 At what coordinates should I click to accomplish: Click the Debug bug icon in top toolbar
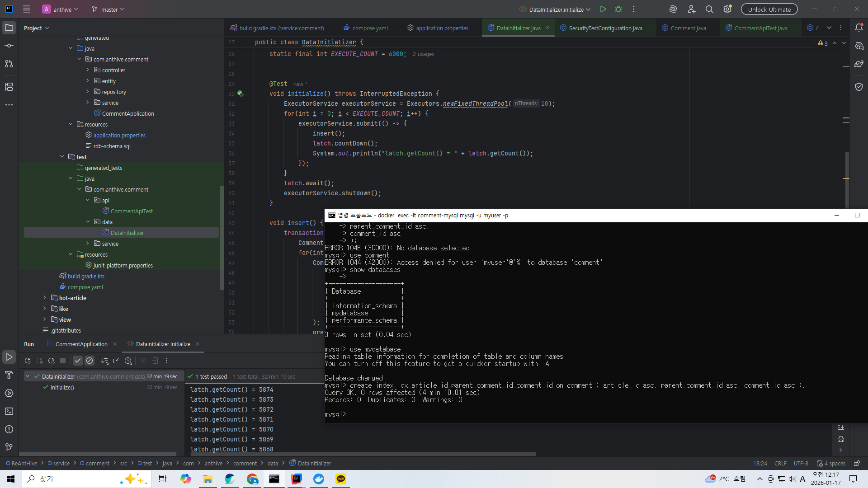pos(618,9)
